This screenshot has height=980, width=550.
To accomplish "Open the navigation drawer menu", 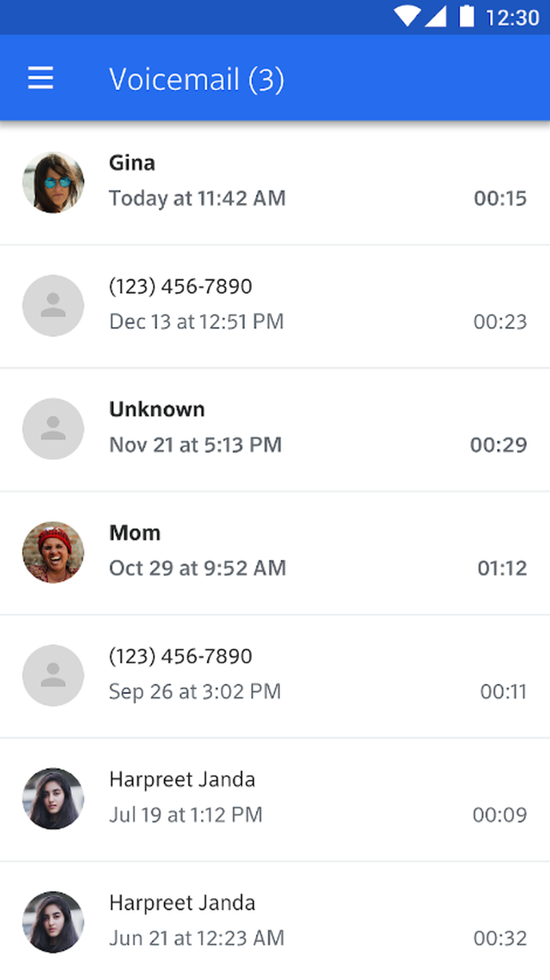I will pos(40,78).
